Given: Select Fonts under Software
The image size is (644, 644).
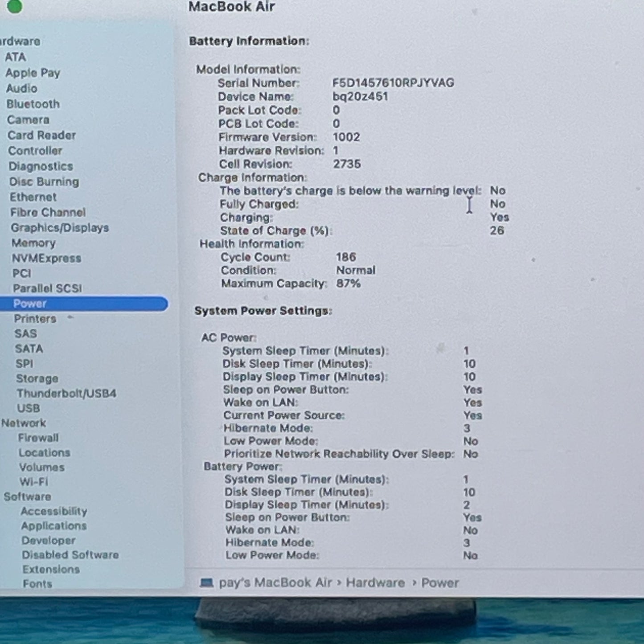Looking at the screenshot, I should point(37,583).
